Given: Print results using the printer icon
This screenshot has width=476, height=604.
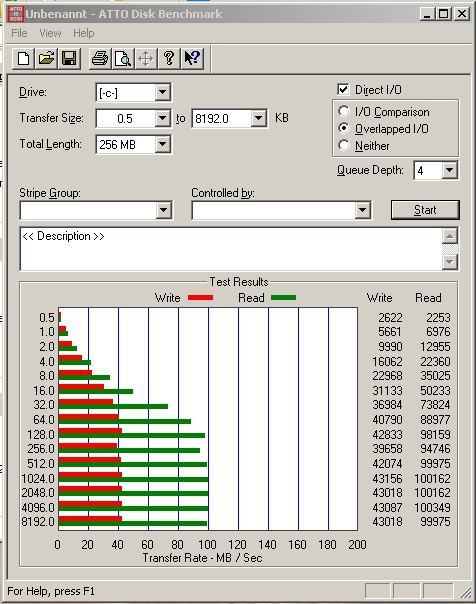Looking at the screenshot, I should pyautogui.click(x=100, y=59).
